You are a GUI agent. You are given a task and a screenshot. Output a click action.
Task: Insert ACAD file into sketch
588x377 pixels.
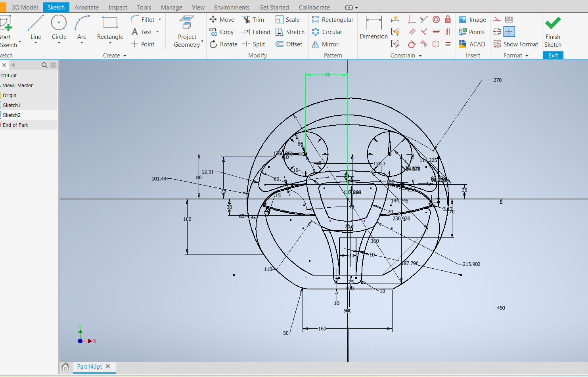[472, 44]
